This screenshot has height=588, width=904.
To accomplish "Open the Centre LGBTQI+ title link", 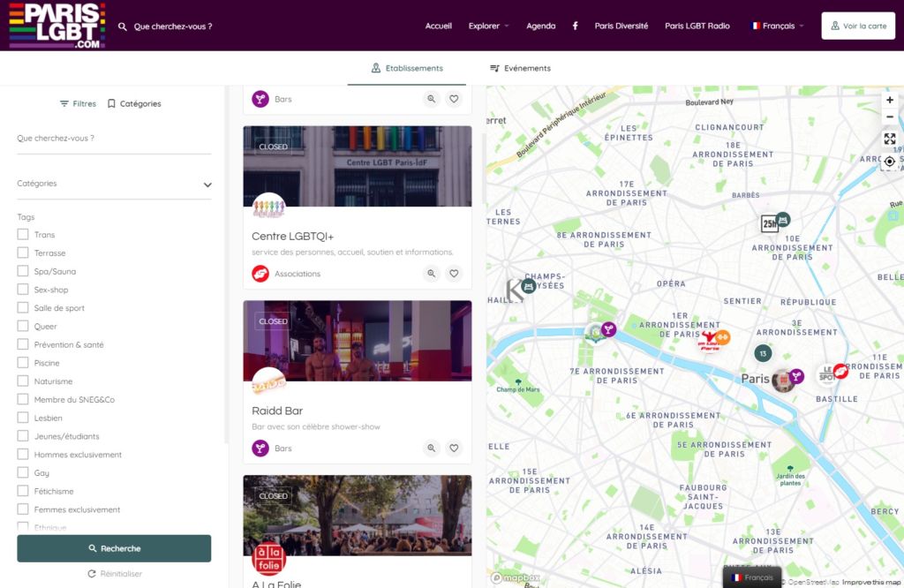I will click(293, 236).
